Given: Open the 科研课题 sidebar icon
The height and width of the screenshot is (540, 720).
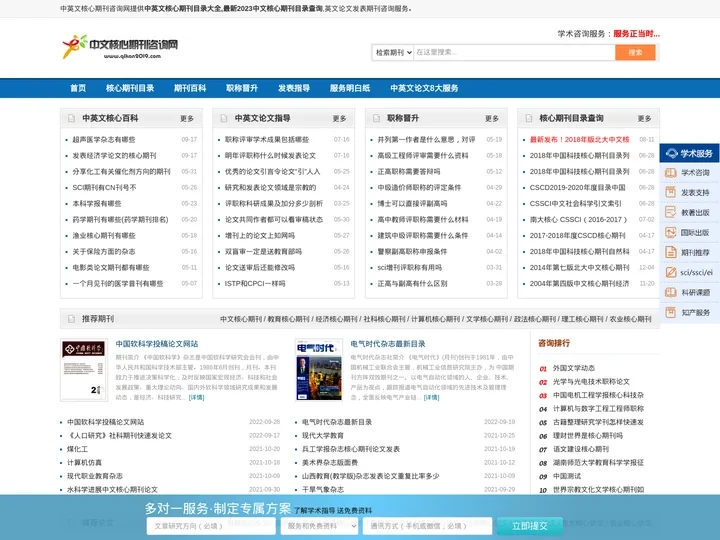Looking at the screenshot, I should pos(671,292).
